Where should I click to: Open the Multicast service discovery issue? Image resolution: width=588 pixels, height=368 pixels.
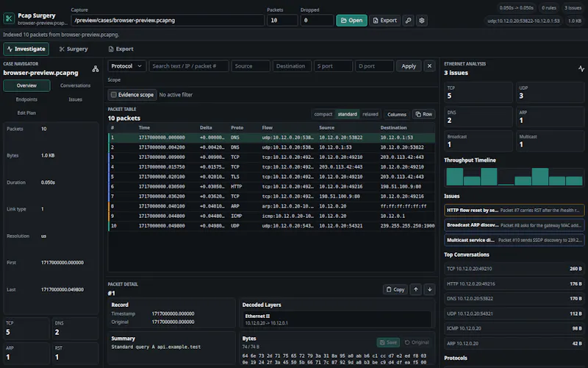pos(514,240)
